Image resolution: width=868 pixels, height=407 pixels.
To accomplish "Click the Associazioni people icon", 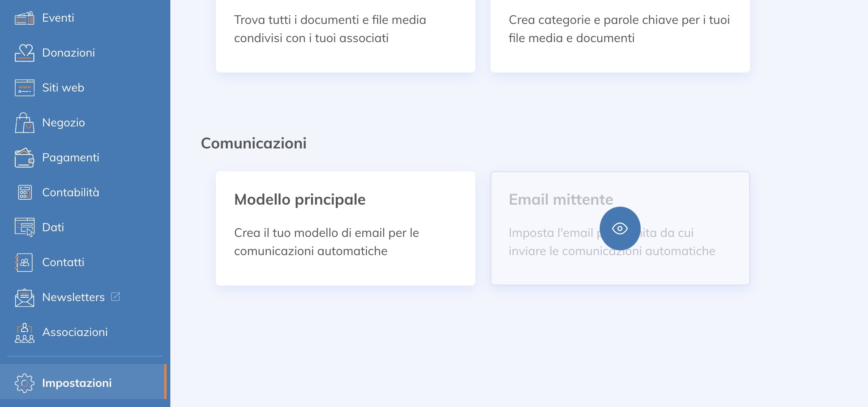I will [x=24, y=332].
